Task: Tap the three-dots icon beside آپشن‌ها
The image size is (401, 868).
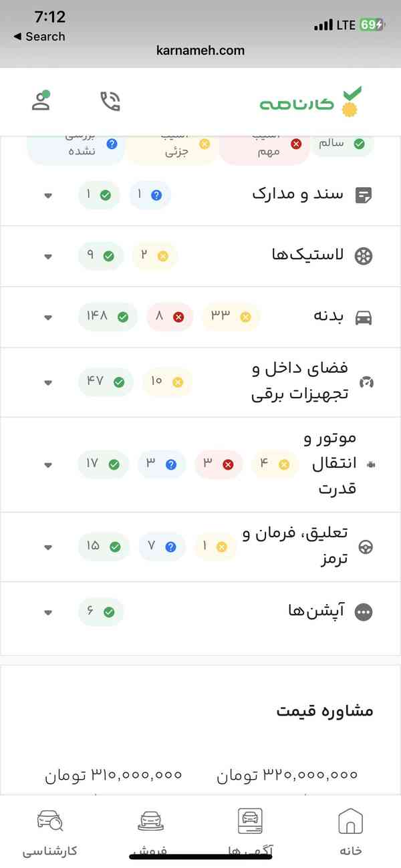Action: click(x=364, y=612)
